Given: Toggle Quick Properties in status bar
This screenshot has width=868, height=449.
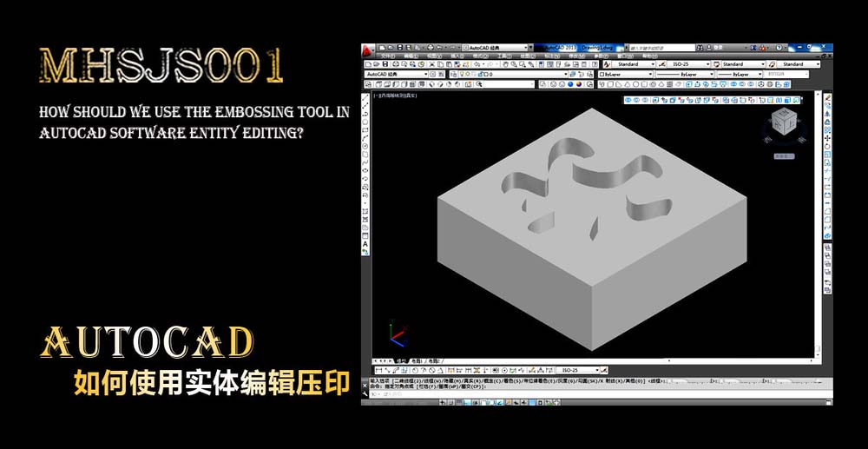Looking at the screenshot, I should tap(540, 402).
